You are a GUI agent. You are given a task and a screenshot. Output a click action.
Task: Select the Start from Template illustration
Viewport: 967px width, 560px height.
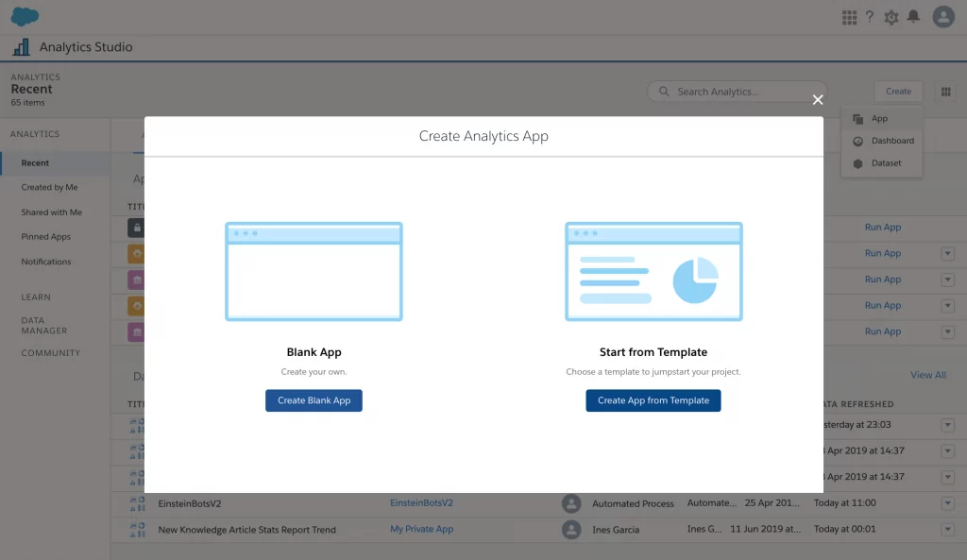tap(653, 271)
